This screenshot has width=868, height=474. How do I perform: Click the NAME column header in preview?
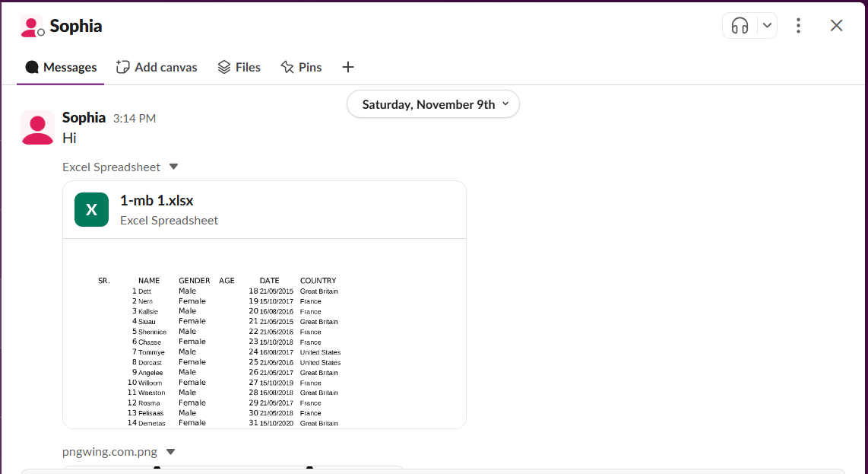pos(149,281)
